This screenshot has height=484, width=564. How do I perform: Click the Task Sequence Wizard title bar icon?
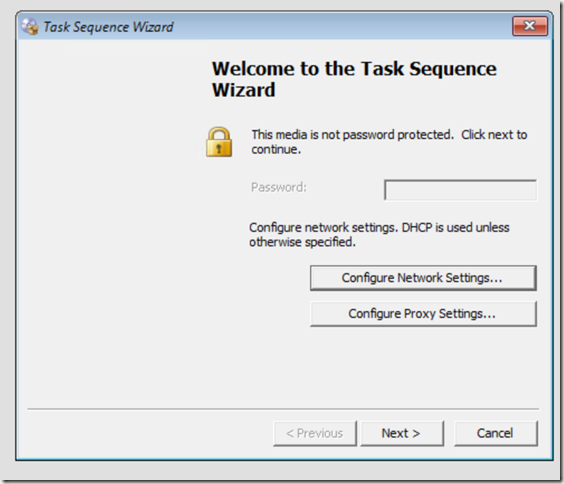(29, 27)
